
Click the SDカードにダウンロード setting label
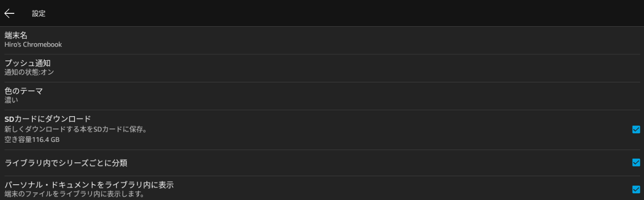48,119
